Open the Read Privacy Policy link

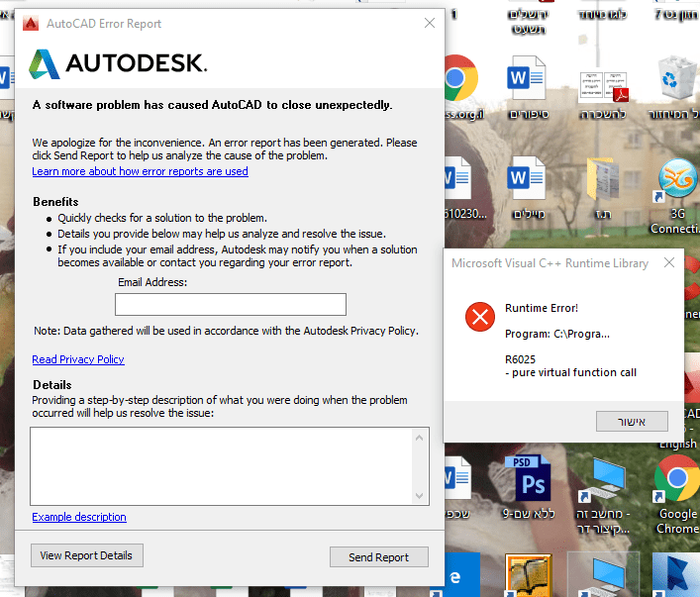78,359
